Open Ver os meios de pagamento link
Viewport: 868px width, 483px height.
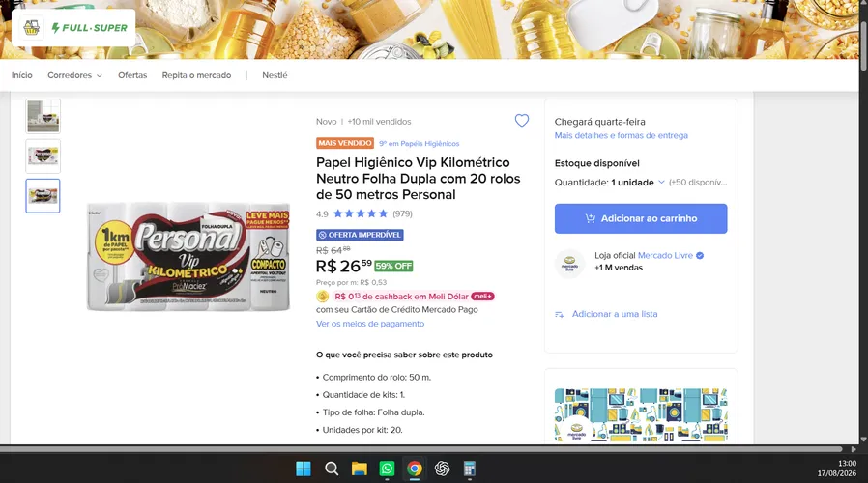tap(370, 324)
